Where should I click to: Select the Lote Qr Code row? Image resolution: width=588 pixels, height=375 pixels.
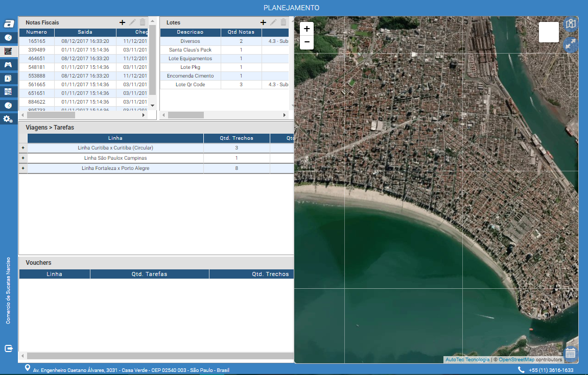point(225,85)
